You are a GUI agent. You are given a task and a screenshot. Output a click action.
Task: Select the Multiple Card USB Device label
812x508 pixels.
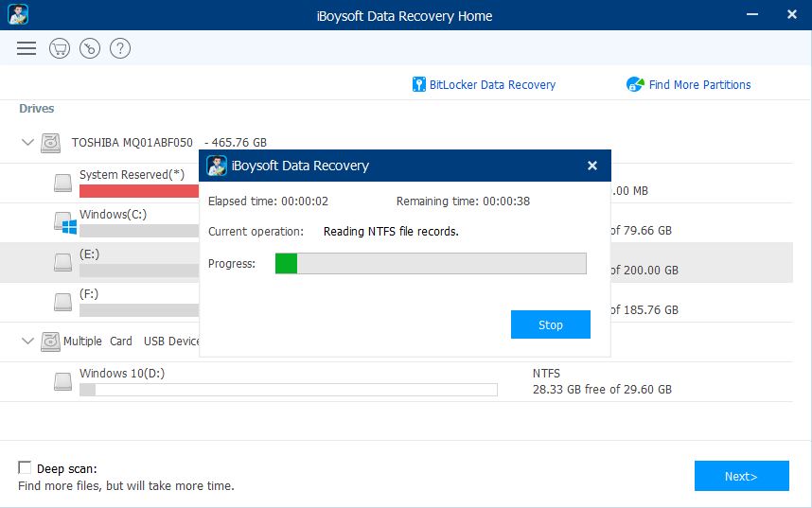tap(131, 342)
